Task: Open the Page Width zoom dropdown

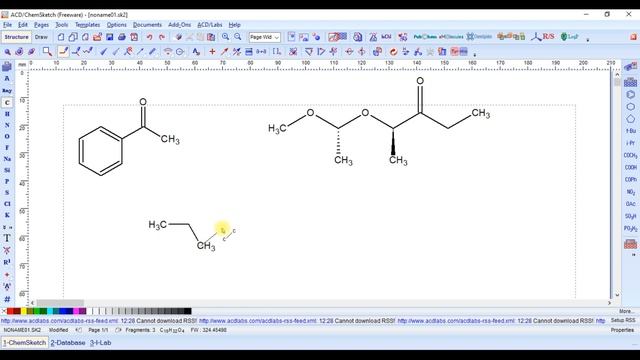Action: pyautogui.click(x=264, y=37)
